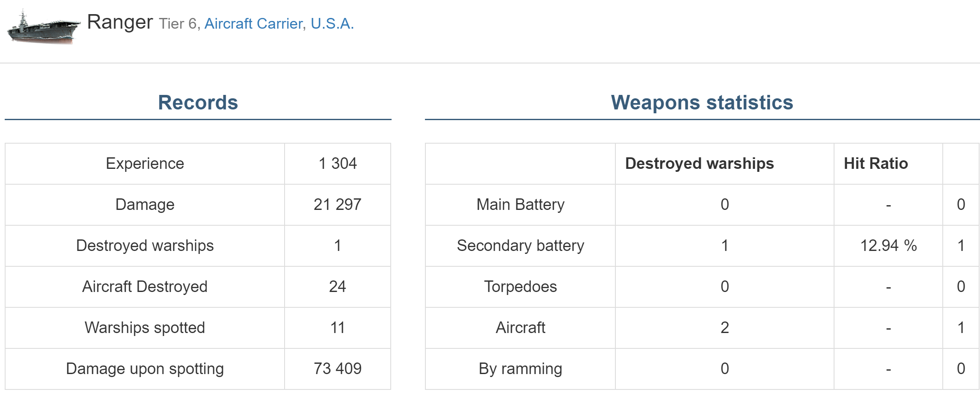Click Damage upon spotting value 73 409
The height and width of the screenshot is (395, 980).
coord(338,368)
